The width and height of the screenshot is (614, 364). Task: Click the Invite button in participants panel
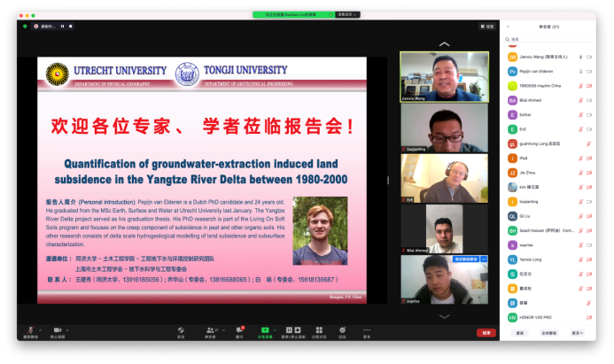tap(519, 333)
